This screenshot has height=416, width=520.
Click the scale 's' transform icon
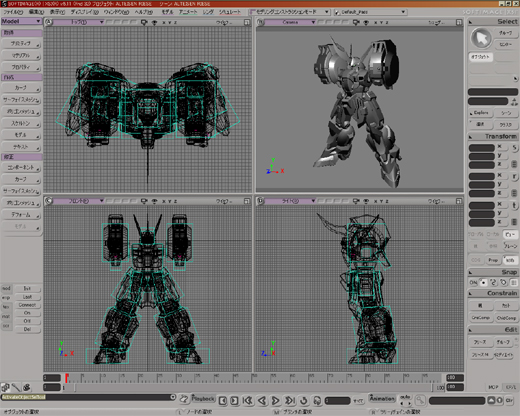click(514, 147)
